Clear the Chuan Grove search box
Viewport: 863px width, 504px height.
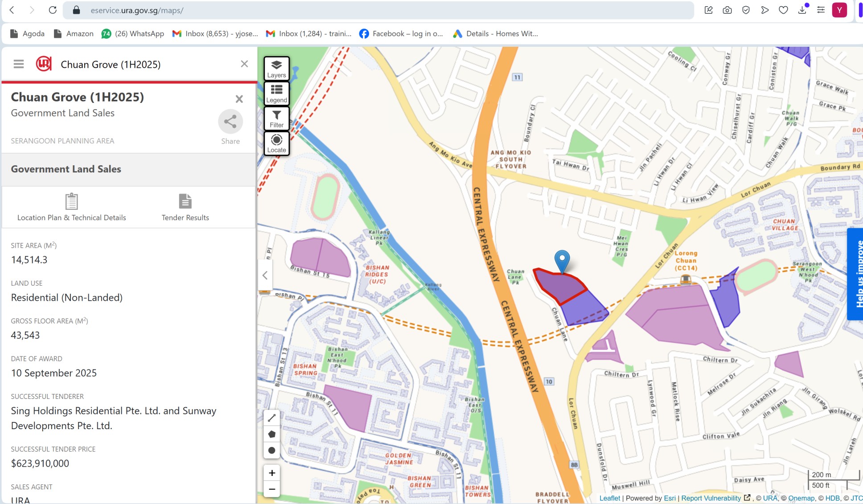point(244,64)
